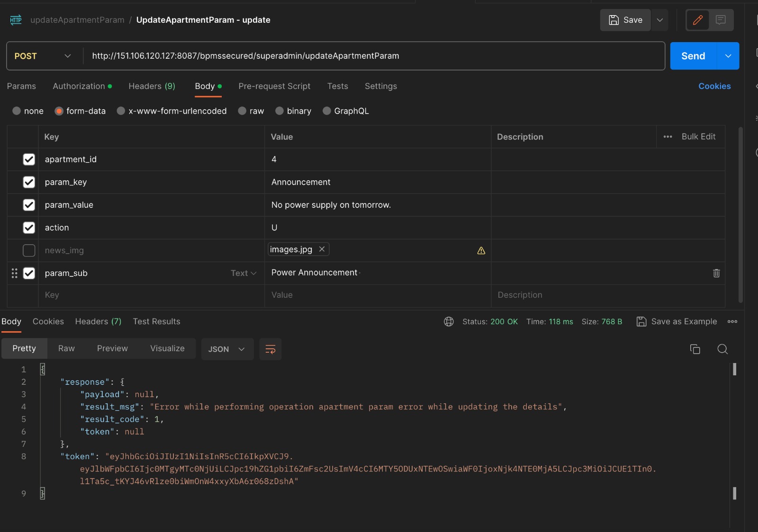This screenshot has height=532, width=758.
Task: Search the response with magnifier icon
Action: (x=722, y=349)
